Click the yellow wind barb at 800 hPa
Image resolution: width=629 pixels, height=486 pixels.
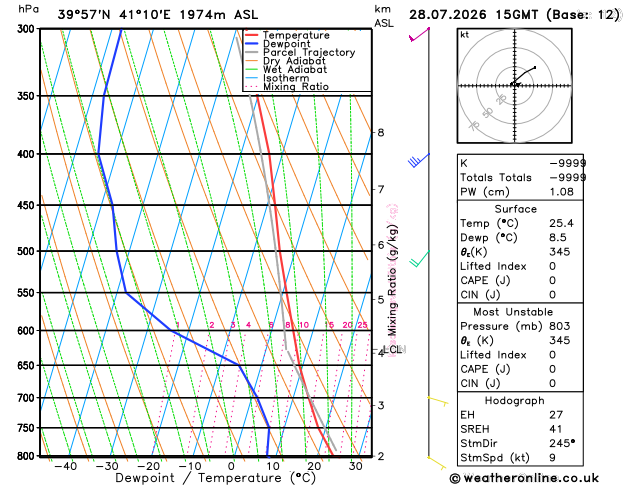(437, 463)
